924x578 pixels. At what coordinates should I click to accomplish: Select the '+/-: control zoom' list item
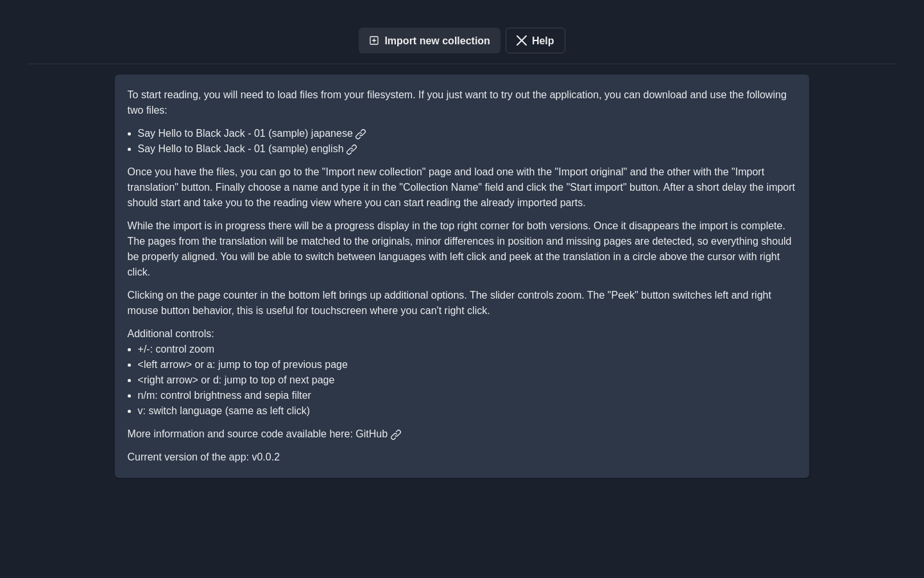(176, 349)
